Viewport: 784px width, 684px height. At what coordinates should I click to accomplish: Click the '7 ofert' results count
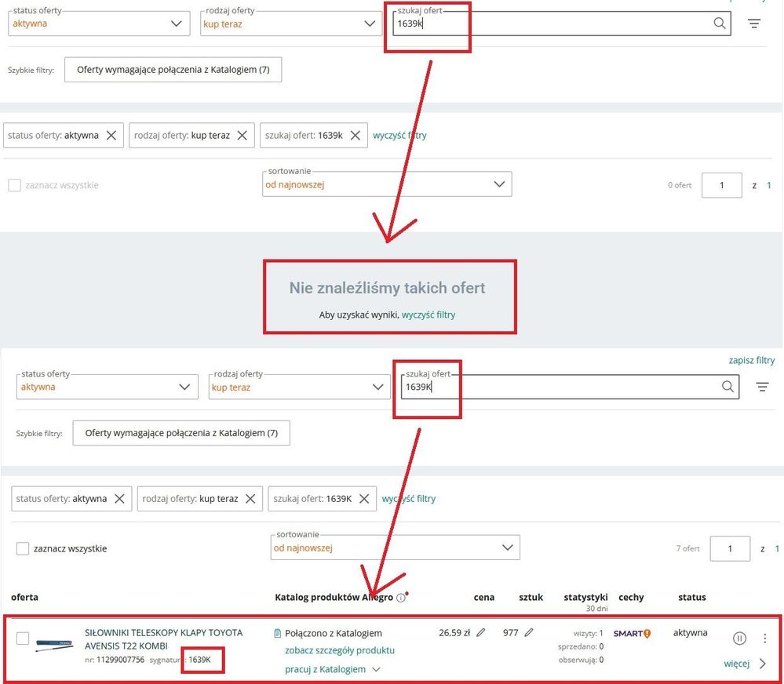[x=688, y=548]
